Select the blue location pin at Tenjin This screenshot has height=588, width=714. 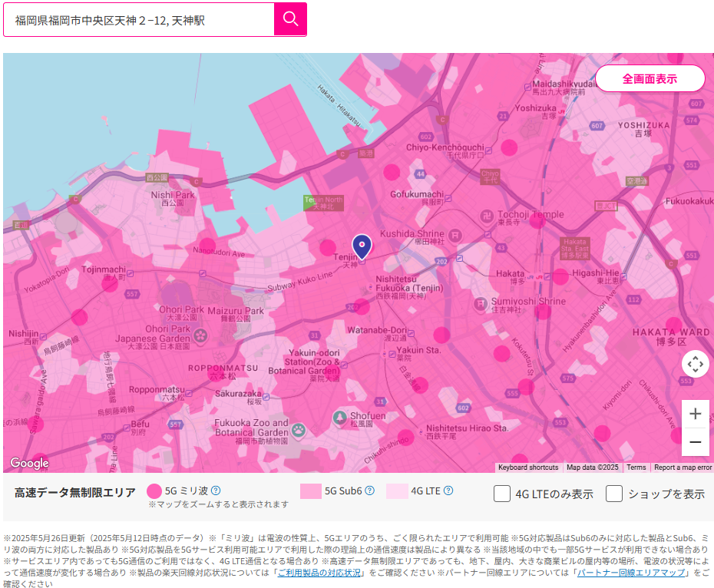tap(362, 246)
